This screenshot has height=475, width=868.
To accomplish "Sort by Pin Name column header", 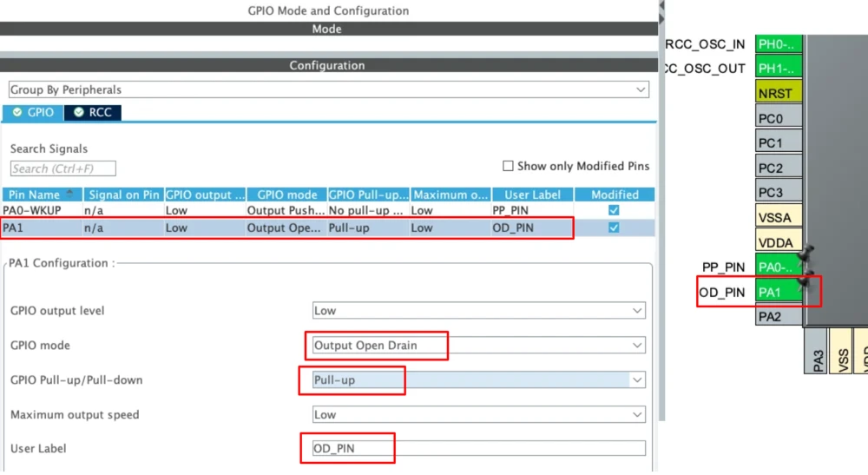I will (x=42, y=195).
